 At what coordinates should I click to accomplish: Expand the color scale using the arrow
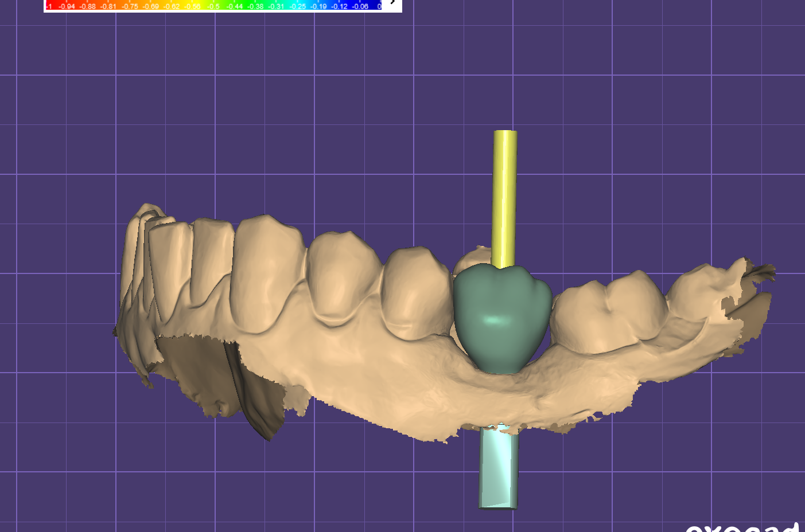pos(392,3)
